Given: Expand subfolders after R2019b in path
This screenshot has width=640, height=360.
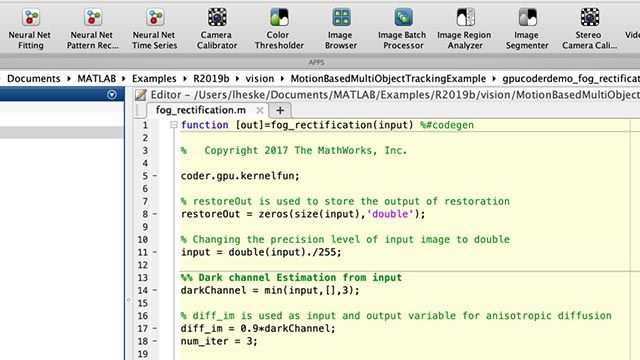Looking at the screenshot, I should 237,78.
